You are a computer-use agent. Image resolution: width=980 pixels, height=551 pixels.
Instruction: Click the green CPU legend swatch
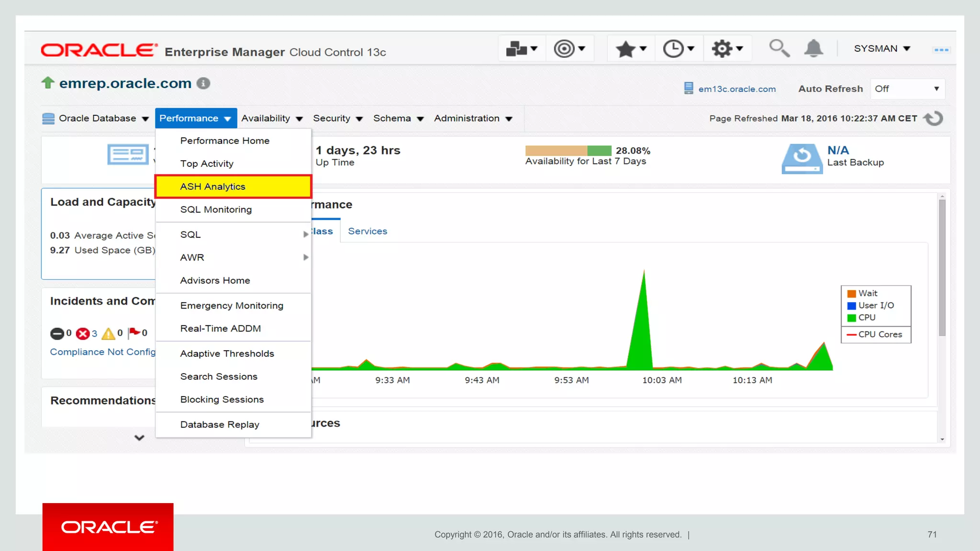[851, 318]
